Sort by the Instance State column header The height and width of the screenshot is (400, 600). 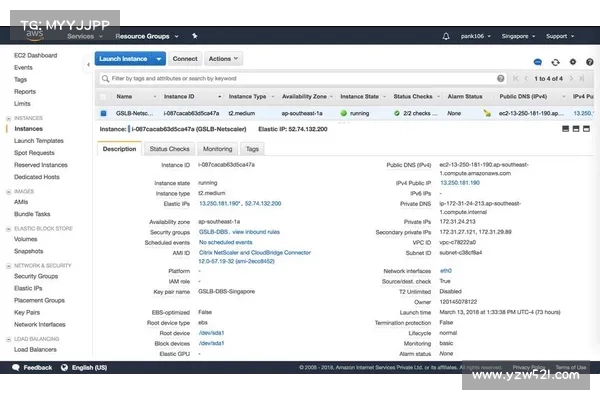pyautogui.click(x=359, y=97)
